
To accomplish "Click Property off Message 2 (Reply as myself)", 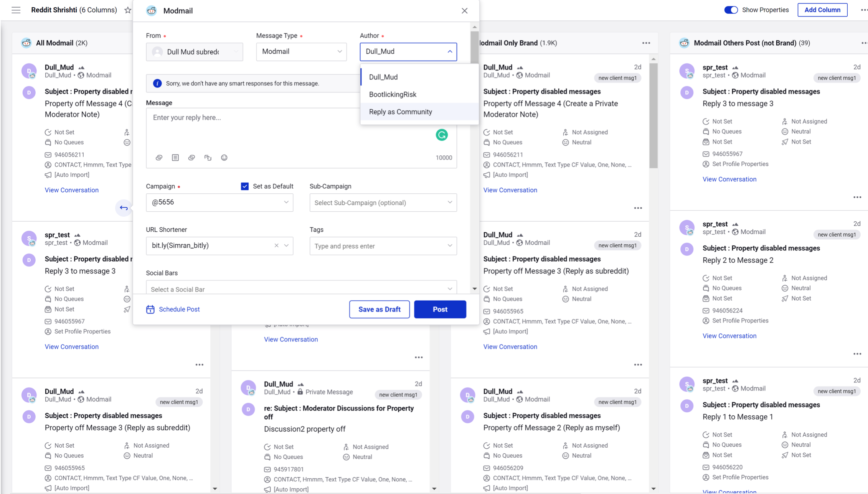I will click(x=551, y=427).
